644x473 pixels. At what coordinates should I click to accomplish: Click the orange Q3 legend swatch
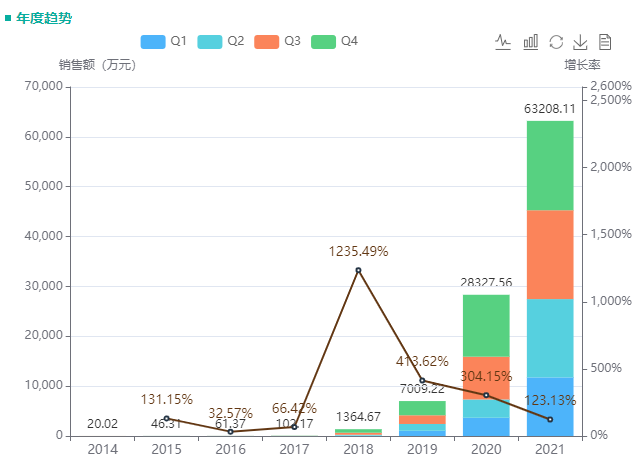(266, 41)
